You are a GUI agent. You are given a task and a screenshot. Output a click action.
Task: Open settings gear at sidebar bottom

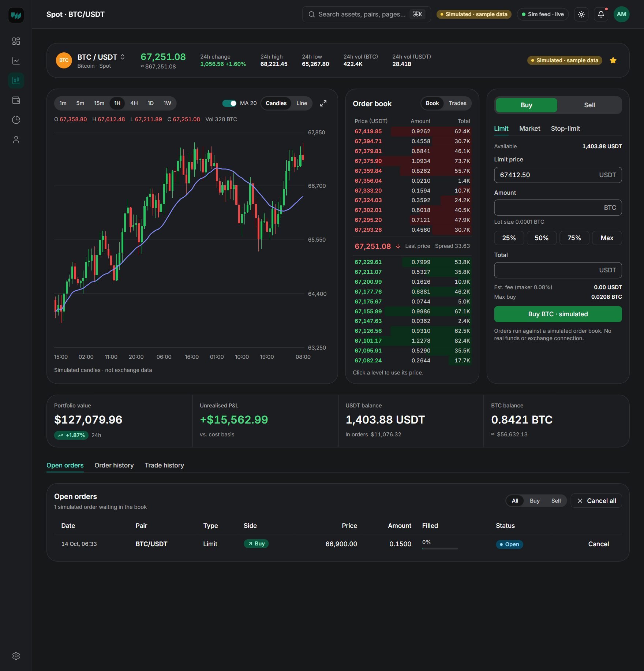coord(16,656)
